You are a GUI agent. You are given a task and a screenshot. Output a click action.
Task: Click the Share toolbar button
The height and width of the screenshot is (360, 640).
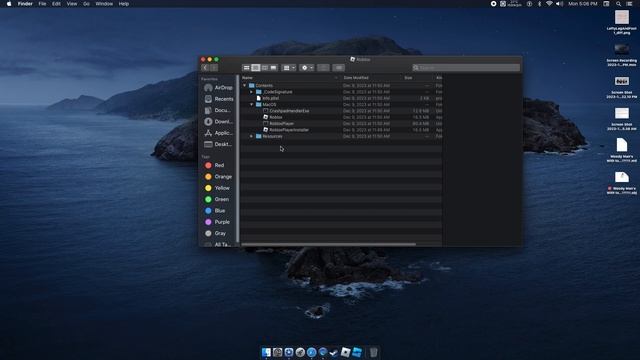(323, 68)
